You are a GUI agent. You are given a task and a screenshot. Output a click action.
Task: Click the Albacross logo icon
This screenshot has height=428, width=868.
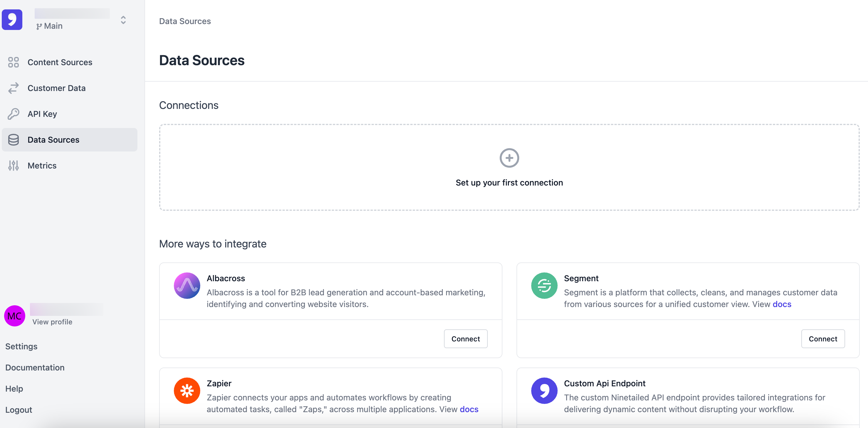187,286
